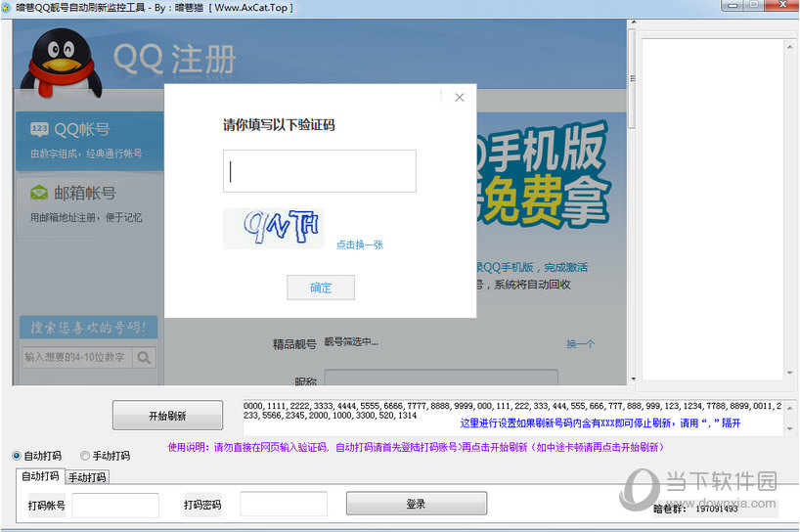Open the 邮箱帐号 registration tab

pyautogui.click(x=89, y=206)
